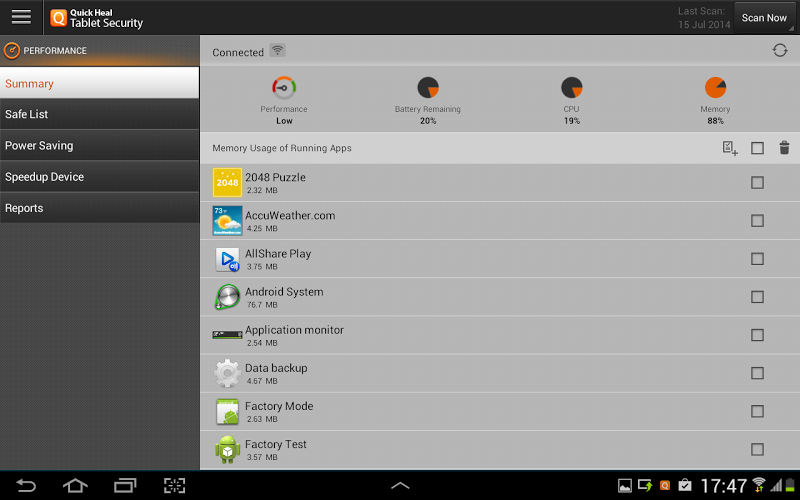The width and height of the screenshot is (800, 500).
Task: Toggle the select-all apps checkbox
Action: (x=757, y=148)
